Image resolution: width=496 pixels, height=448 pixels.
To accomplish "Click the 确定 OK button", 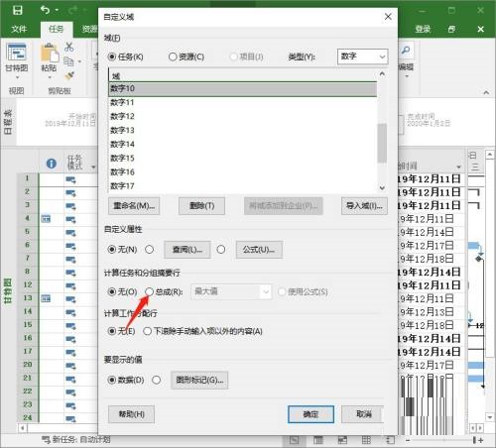I will pos(310,414).
